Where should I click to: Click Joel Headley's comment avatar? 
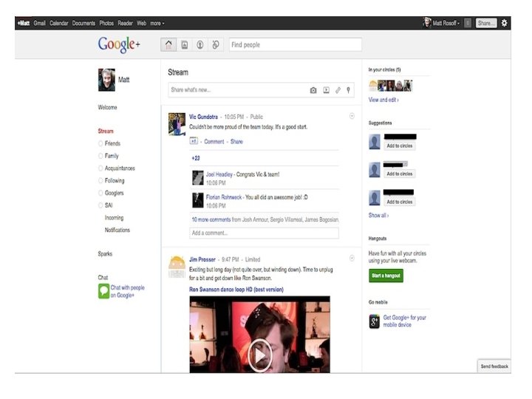point(198,178)
